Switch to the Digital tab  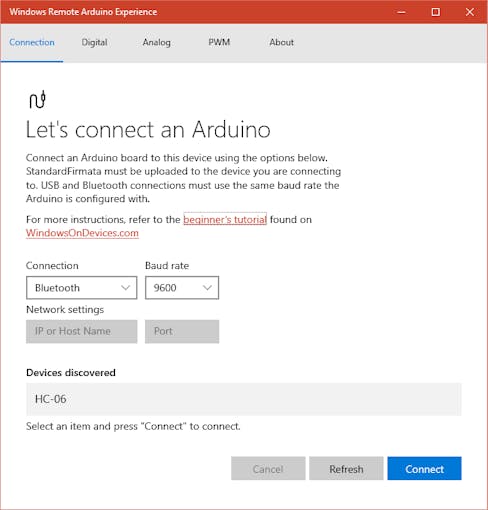click(94, 42)
